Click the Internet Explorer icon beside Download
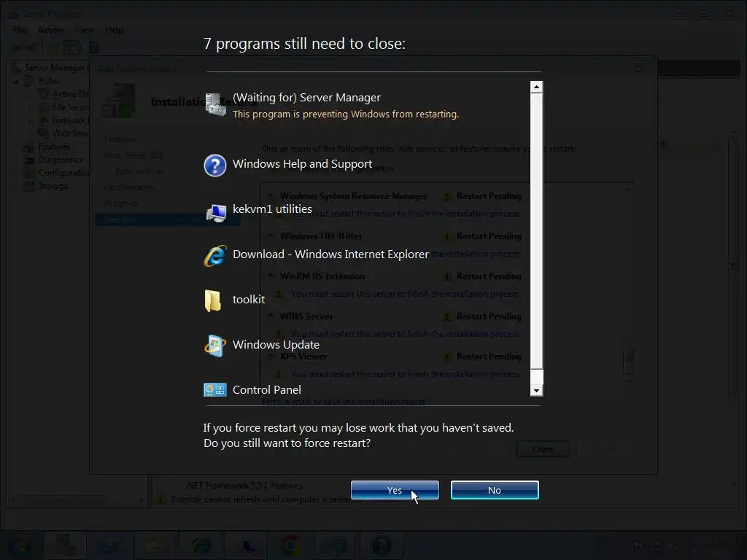The height and width of the screenshot is (560, 747). pos(215,256)
